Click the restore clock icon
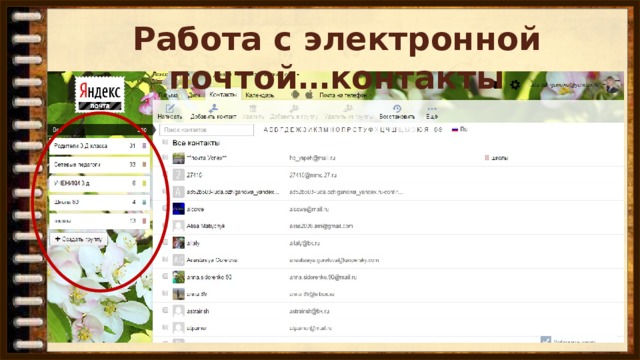Image resolution: width=640 pixels, height=360 pixels. click(397, 108)
